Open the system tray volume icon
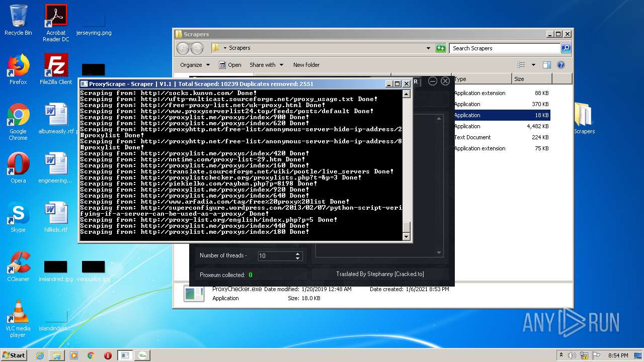 pyautogui.click(x=573, y=355)
